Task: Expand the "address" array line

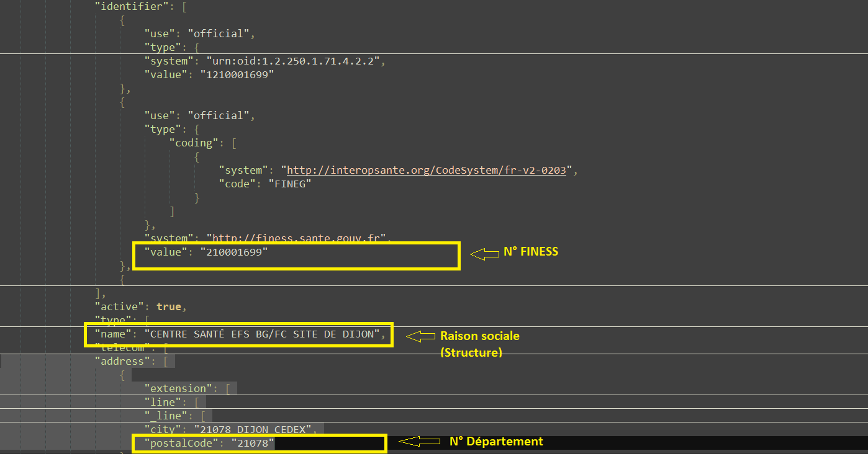Action: tap(166, 361)
